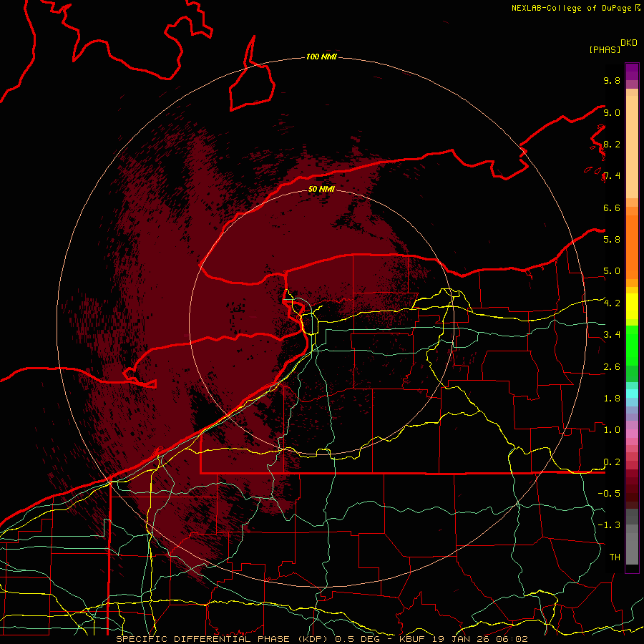Click the KBUF 19 JAN 26 06:02 timestamp
644x644 pixels.
pos(463,639)
